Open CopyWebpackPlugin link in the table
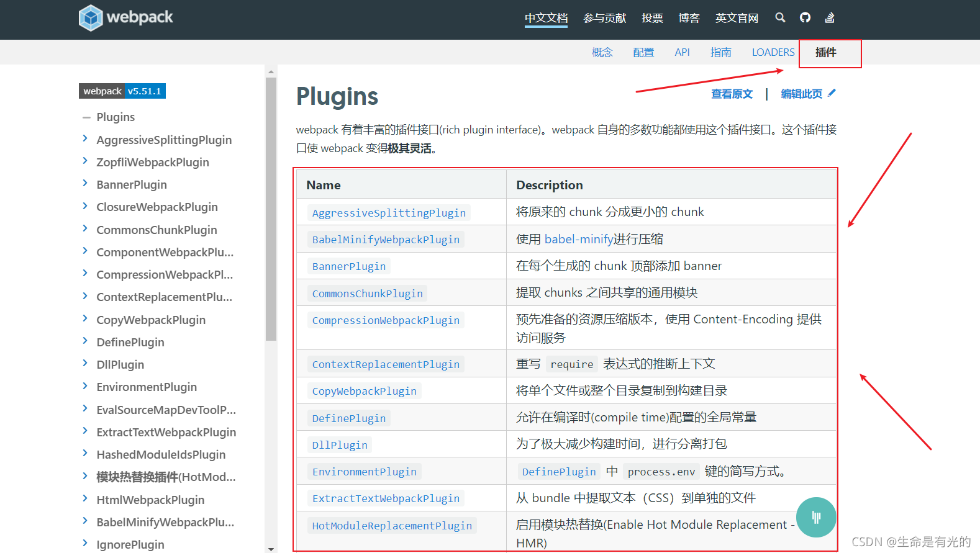The image size is (980, 553). (364, 391)
